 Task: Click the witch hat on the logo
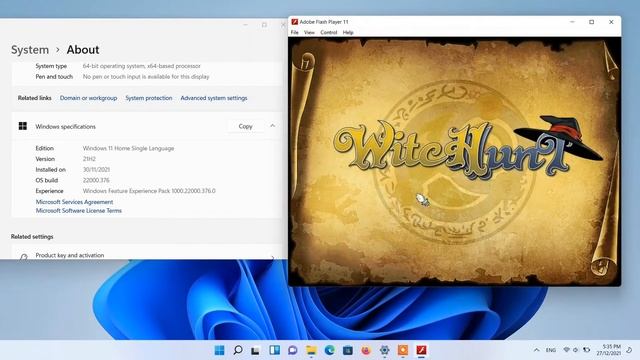559,137
